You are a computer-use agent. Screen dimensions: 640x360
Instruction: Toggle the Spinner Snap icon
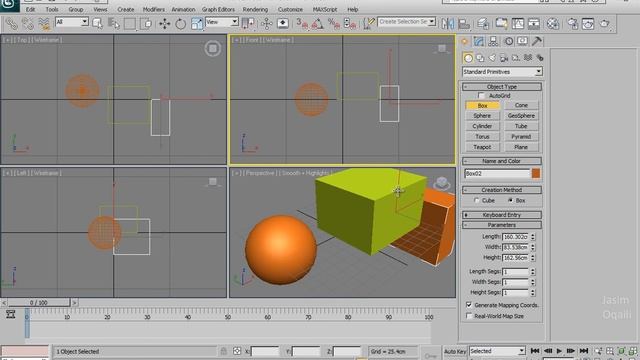coord(350,24)
